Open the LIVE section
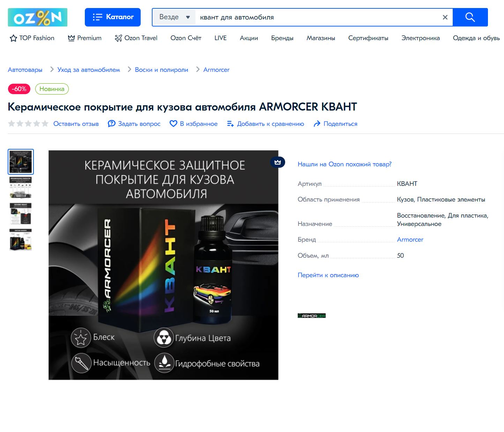 point(221,38)
